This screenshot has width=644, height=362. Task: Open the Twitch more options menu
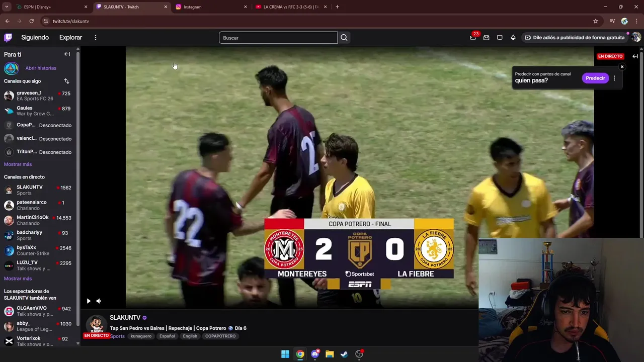[x=95, y=38]
